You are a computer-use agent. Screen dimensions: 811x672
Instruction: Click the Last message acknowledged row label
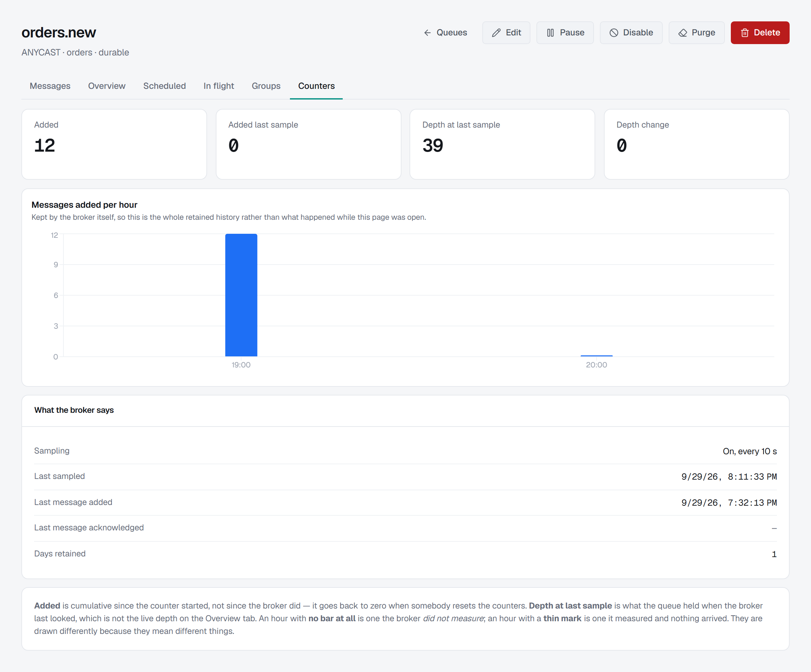pyautogui.click(x=89, y=528)
